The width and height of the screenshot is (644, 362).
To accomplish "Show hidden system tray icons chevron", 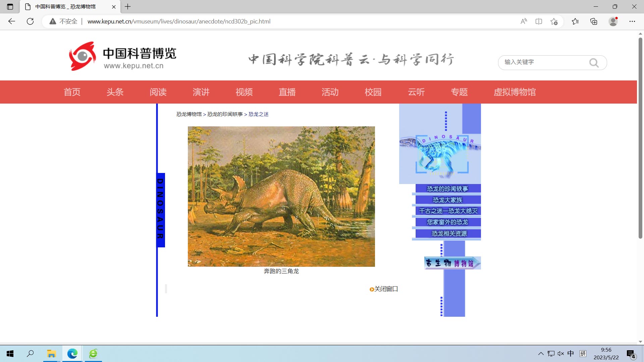I will coord(541,354).
